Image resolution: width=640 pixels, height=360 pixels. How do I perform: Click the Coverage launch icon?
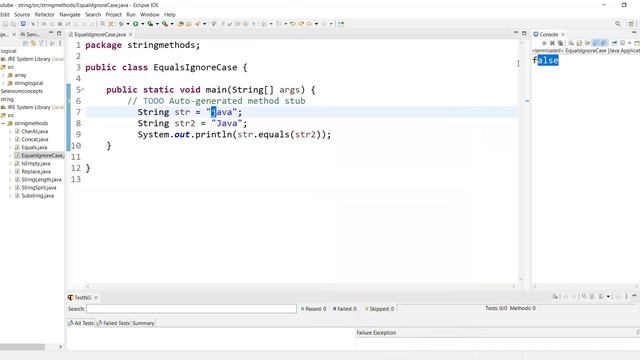tap(150, 24)
